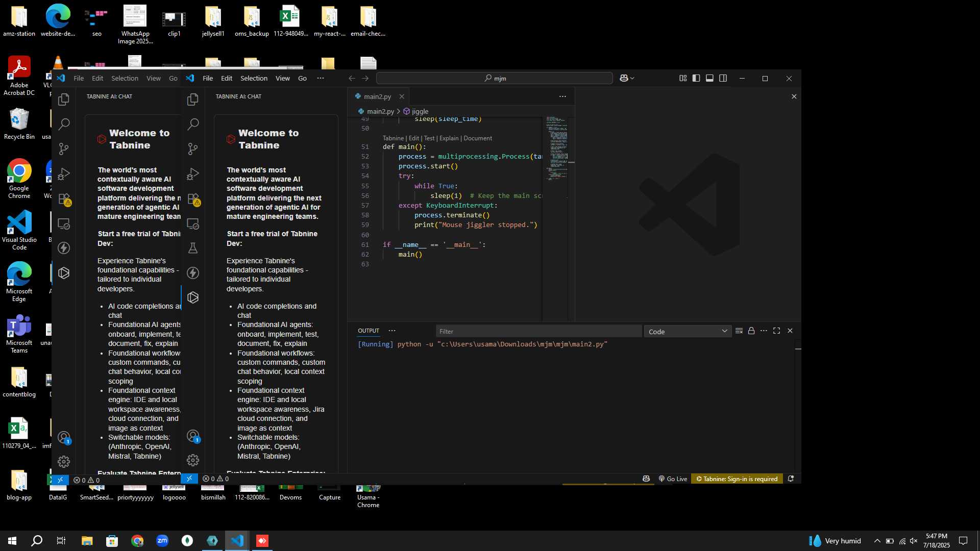This screenshot has height=551, width=980.
Task: Toggle Primary Side Bar visibility
Action: (696, 78)
